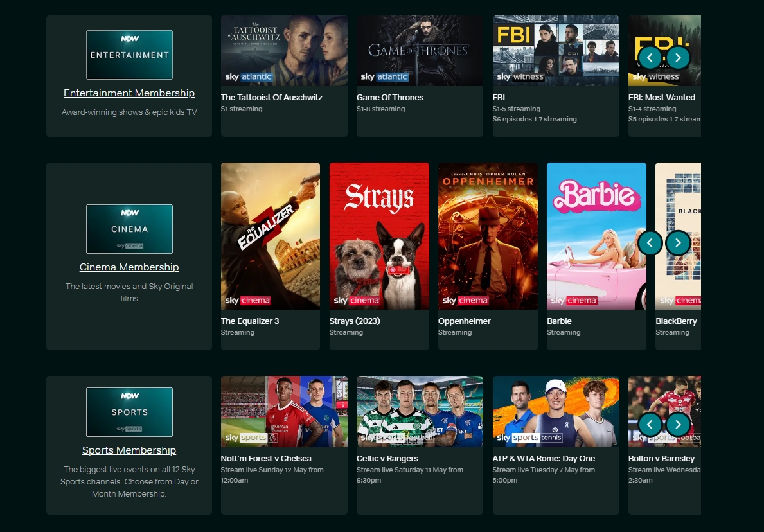Viewport: 764px width, 532px height.
Task: Click 'Barbie' title text under poster
Action: coord(560,321)
